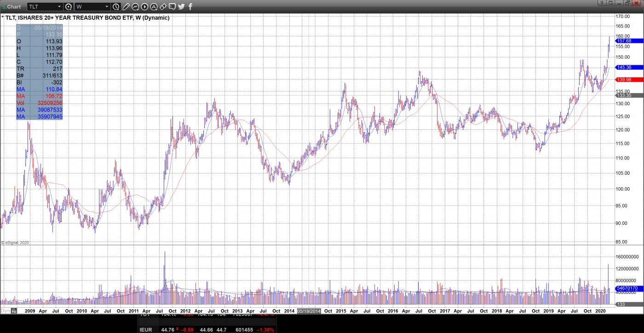This screenshot has width=644, height=333.
Task: Click the 160000000 volume axis label
Action: (x=627, y=257)
